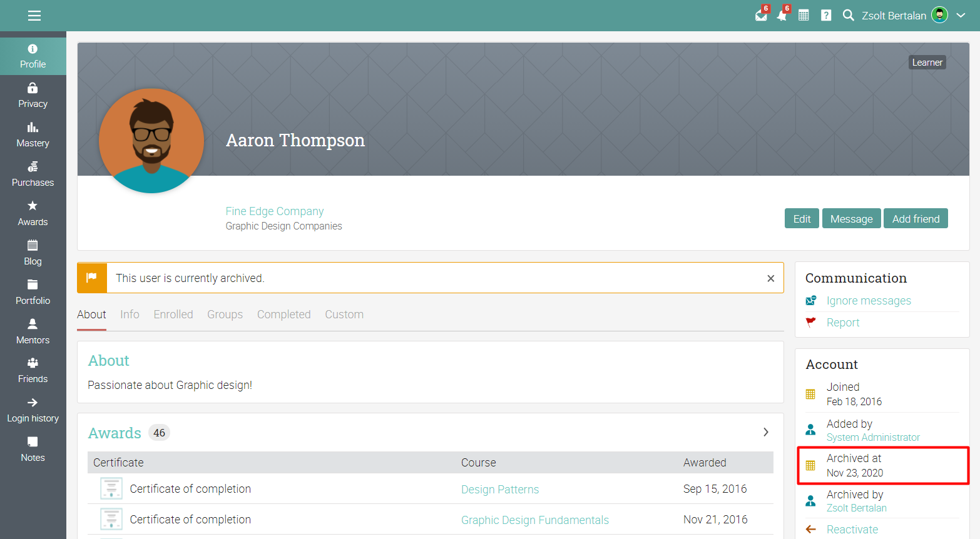Open the Awards section heading
The image size is (980, 539).
point(115,433)
